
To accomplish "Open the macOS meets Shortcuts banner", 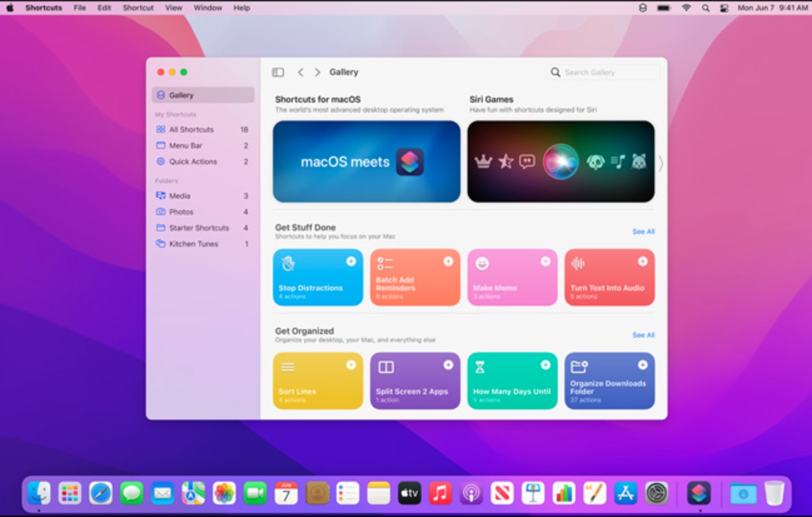I will click(367, 161).
